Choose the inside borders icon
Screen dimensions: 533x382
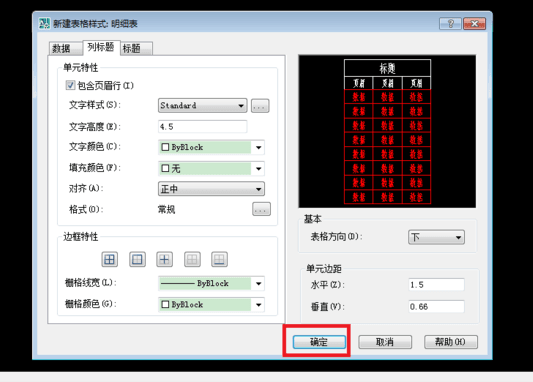tap(165, 260)
